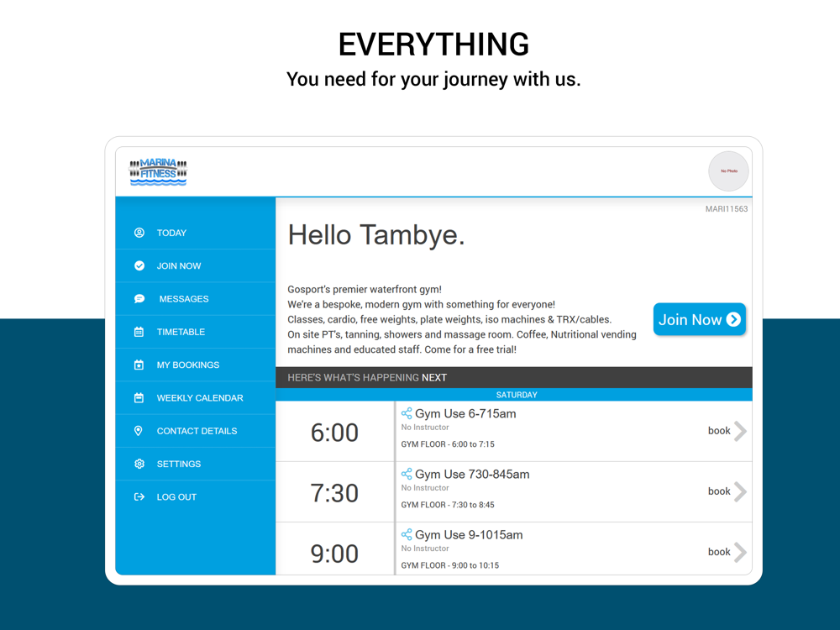This screenshot has height=630, width=840.
Task: Click the Today person icon in sidebar
Action: pos(139,233)
